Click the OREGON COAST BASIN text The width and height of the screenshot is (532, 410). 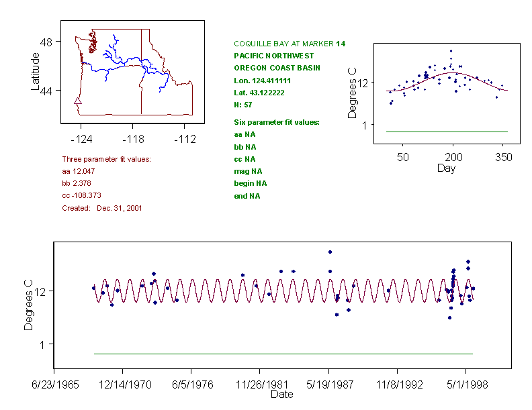point(277,68)
